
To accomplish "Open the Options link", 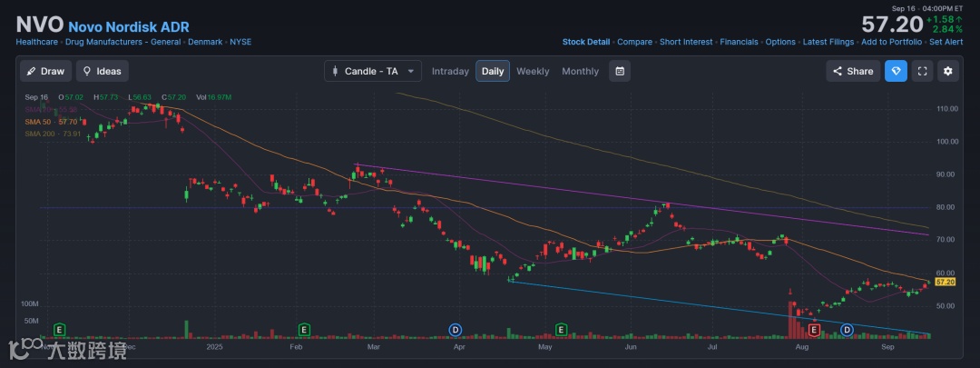I will coord(780,42).
